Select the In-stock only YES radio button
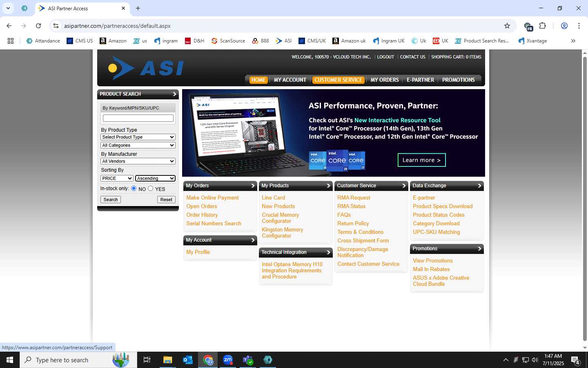The width and height of the screenshot is (588, 368). point(151,188)
